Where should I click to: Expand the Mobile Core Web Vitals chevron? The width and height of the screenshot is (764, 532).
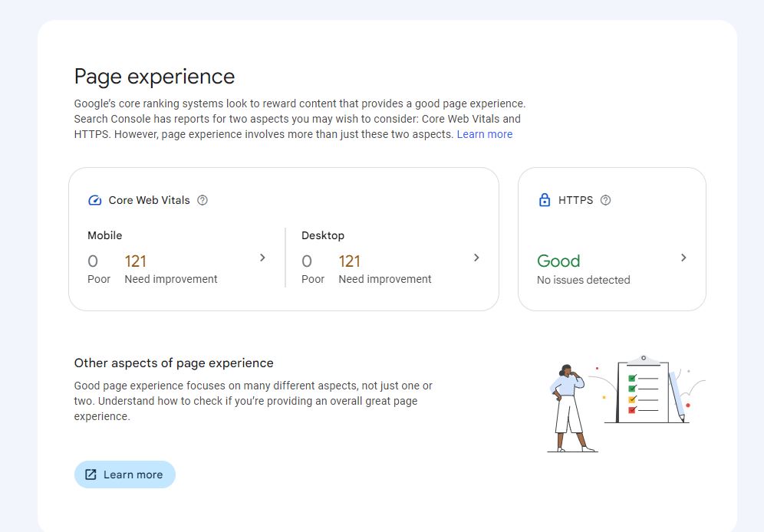pos(262,258)
